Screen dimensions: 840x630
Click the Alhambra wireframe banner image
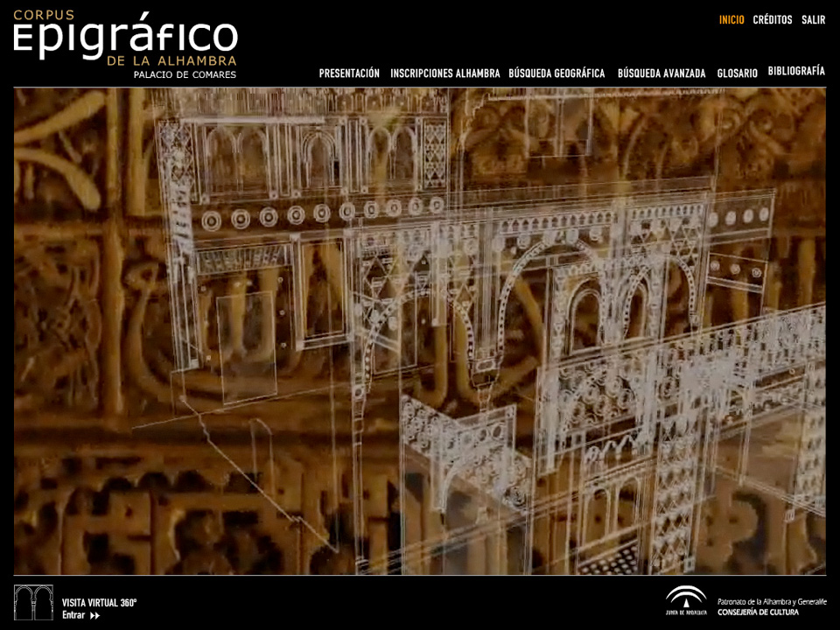pos(419,331)
